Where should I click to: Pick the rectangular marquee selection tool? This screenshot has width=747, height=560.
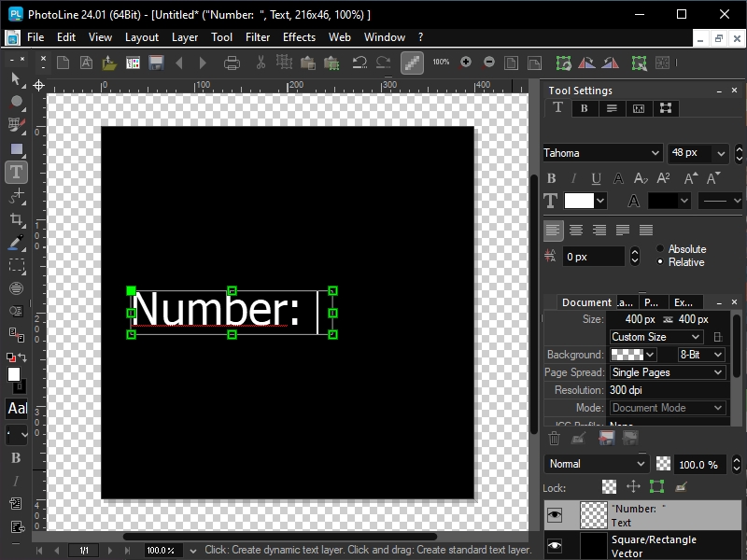pos(16,265)
